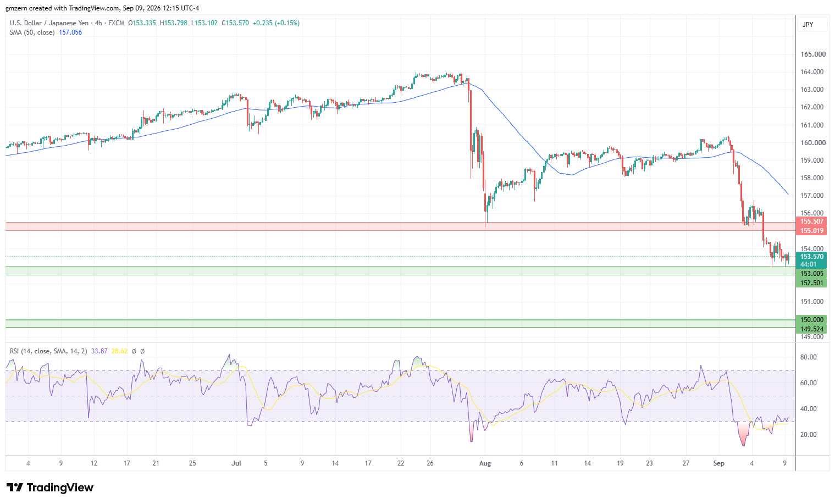Click the 80.00 RSI axis label

coord(808,357)
